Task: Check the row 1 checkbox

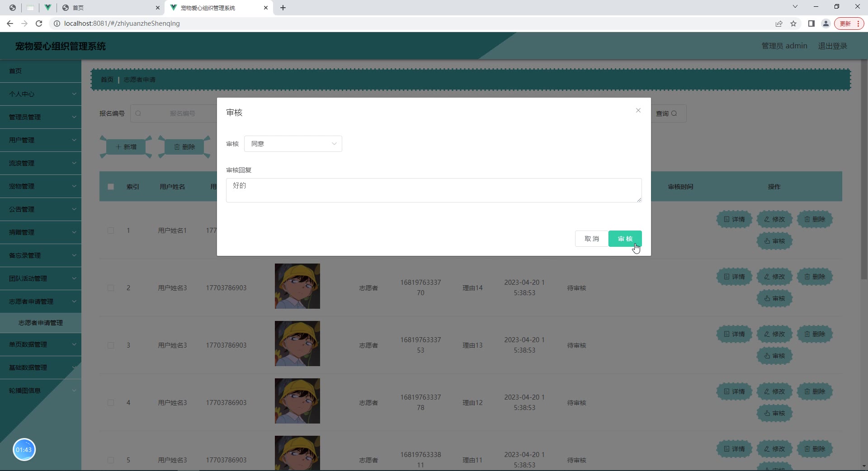Action: point(111,231)
